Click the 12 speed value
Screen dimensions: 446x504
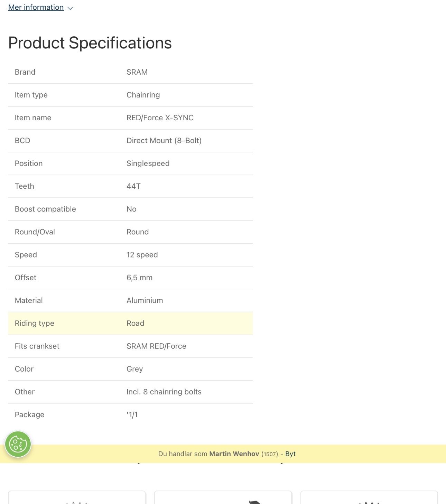[142, 255]
